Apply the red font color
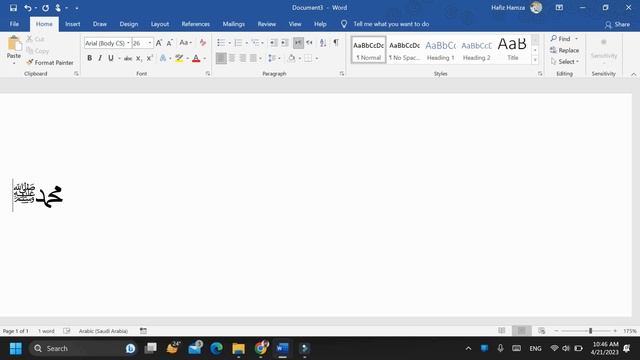The image size is (640, 360). [x=196, y=58]
